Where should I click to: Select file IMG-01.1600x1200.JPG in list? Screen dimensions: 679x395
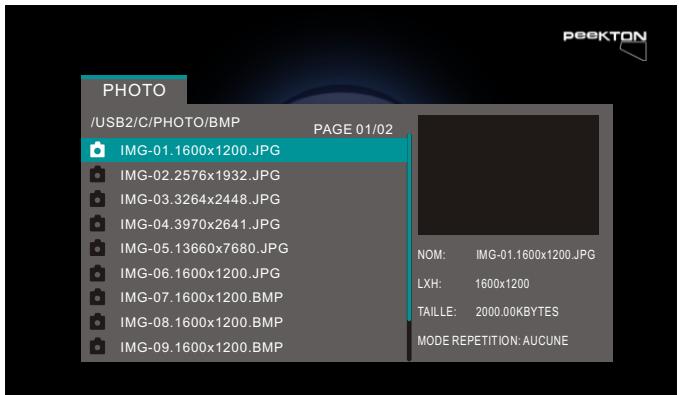tap(244, 150)
